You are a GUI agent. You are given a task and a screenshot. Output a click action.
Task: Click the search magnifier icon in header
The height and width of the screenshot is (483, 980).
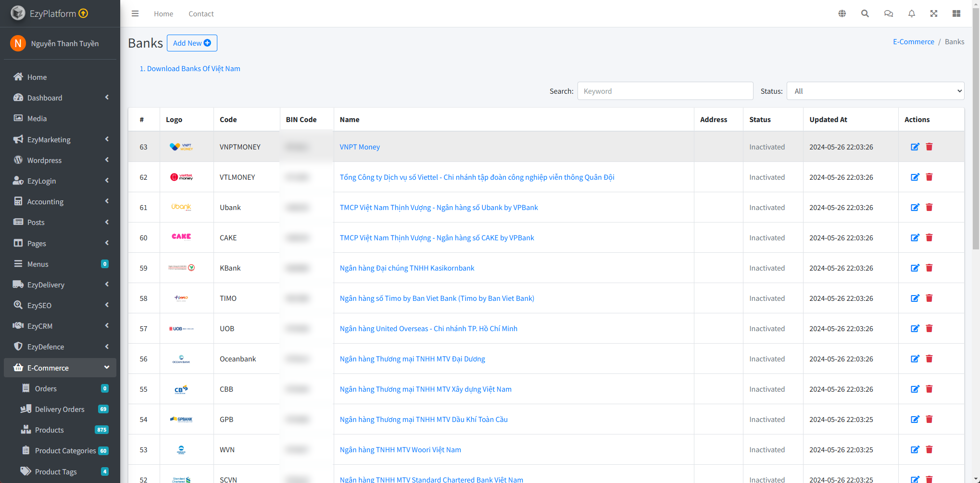tap(865, 13)
